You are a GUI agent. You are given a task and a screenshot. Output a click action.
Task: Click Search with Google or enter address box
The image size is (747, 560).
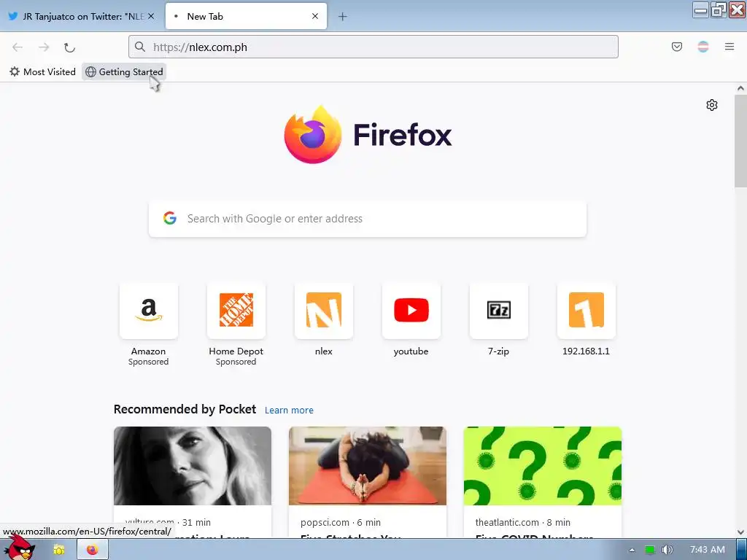click(x=368, y=219)
